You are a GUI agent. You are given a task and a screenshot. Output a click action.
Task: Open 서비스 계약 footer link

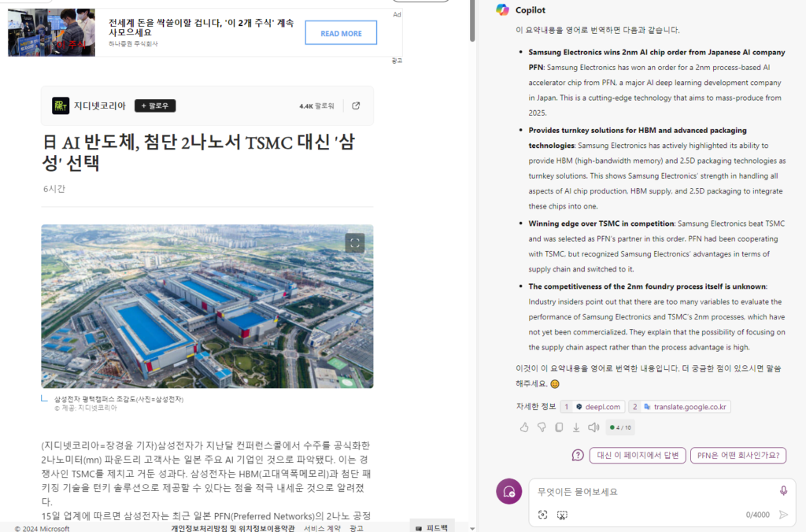[322, 528]
